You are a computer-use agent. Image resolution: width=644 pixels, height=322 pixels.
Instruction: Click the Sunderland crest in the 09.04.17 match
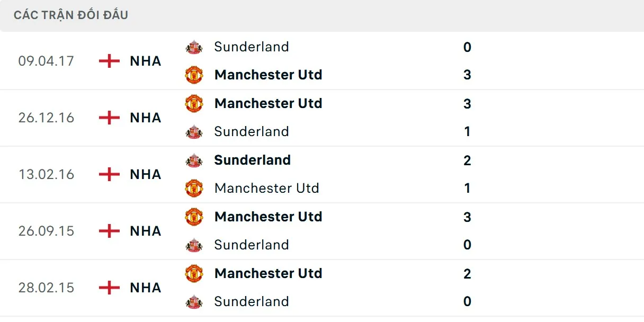[194, 47]
